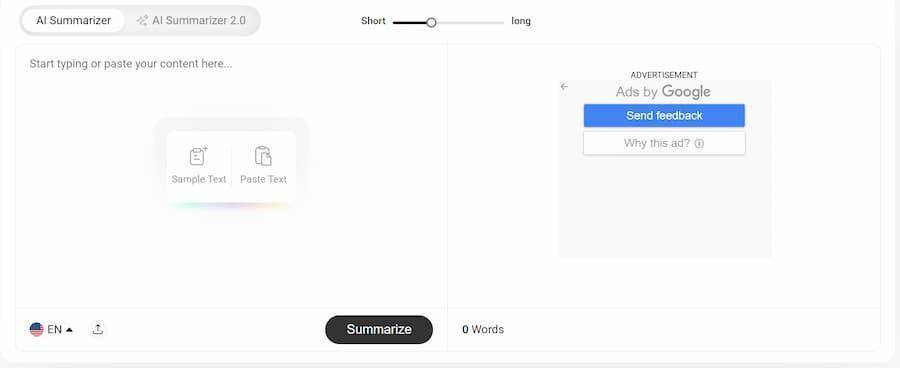
Task: Click the US flag language icon
Action: [37, 330]
